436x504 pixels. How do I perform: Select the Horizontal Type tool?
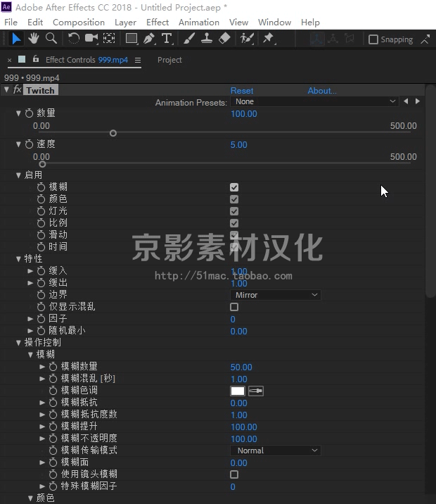tap(167, 39)
